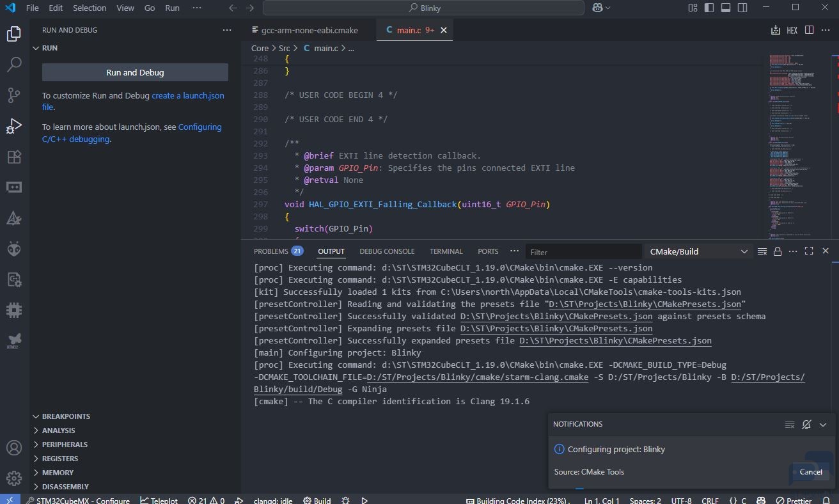839x504 pixels.
Task: Open the Accounts icon in activity bar
Action: point(14,448)
